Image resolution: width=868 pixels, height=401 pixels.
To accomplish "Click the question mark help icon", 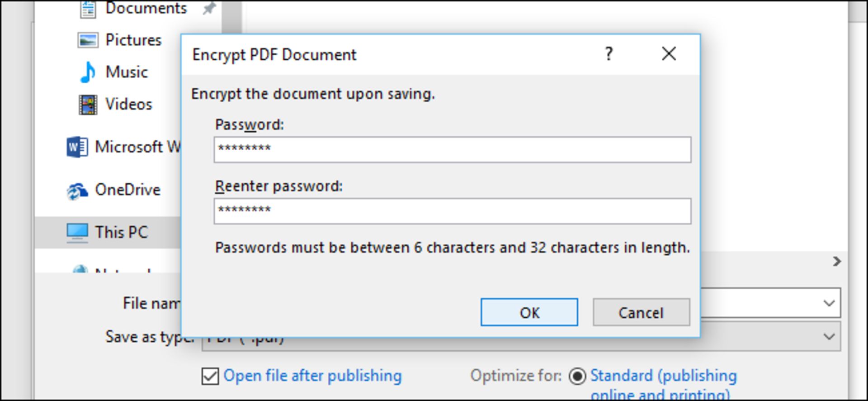I will 609,54.
